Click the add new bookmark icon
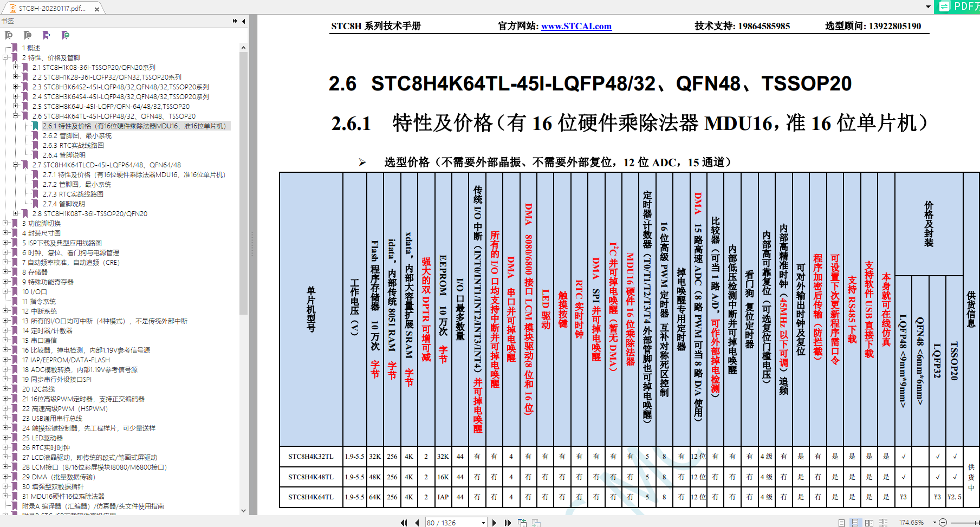Screen dimensions: 980x527 (28, 35)
